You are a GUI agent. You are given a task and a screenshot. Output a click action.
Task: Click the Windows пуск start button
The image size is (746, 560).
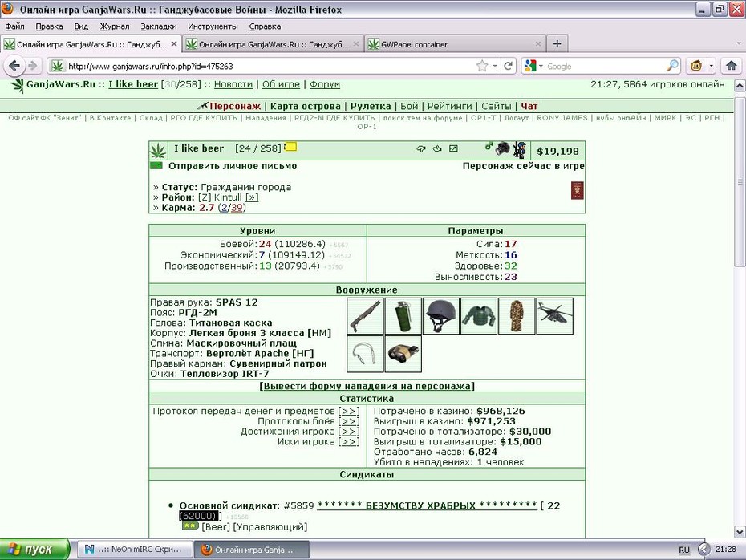coord(34,550)
